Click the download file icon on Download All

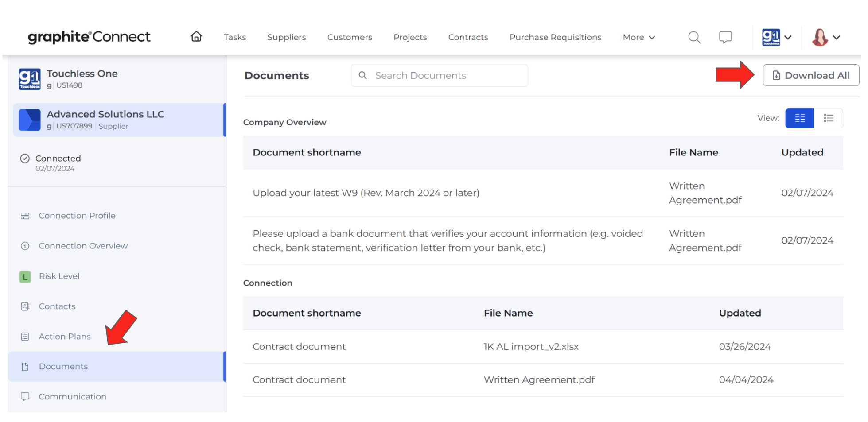click(776, 75)
